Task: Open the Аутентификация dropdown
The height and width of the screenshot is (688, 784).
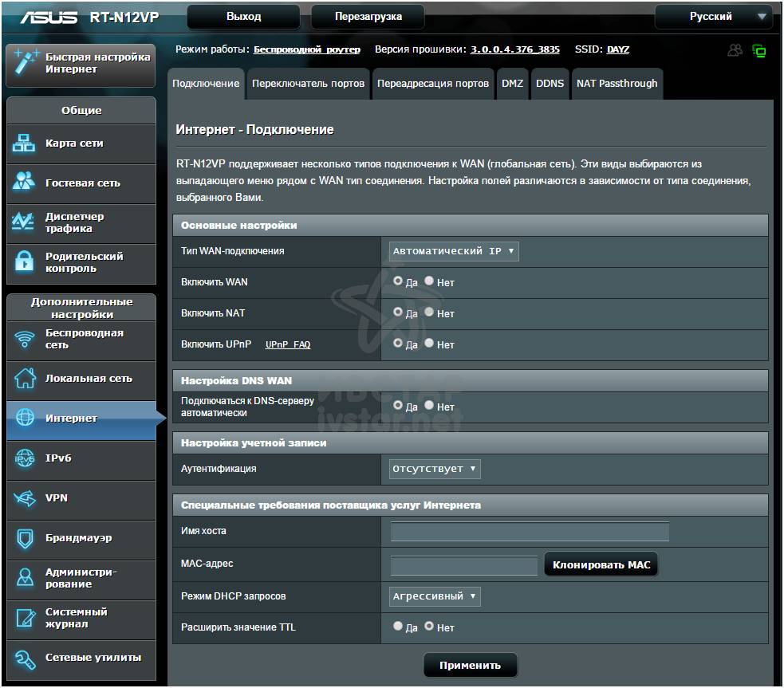Action: pos(435,469)
